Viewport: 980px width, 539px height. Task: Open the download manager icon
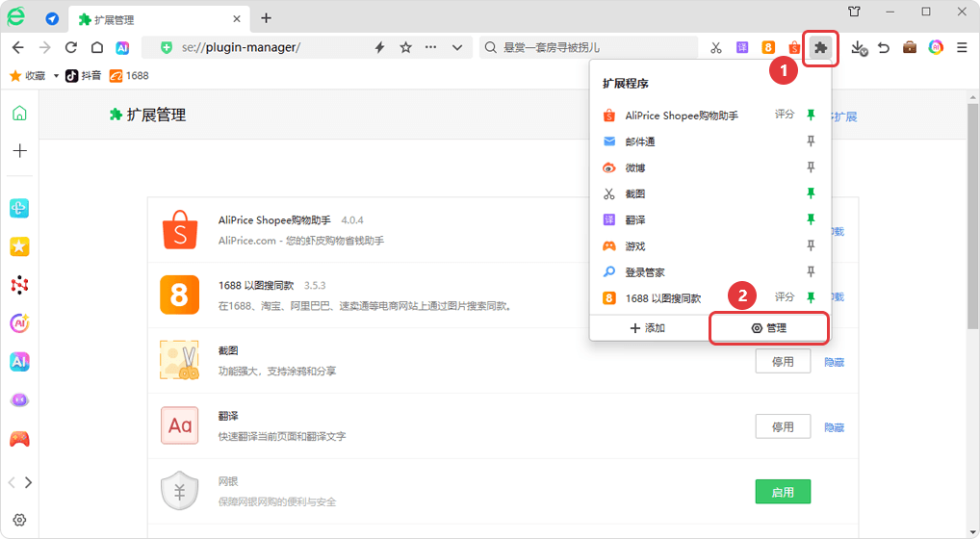[859, 47]
